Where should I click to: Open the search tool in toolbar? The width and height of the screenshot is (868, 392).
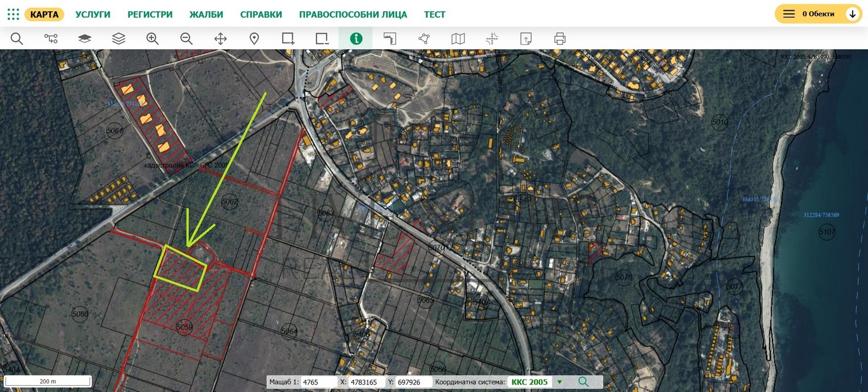click(17, 38)
